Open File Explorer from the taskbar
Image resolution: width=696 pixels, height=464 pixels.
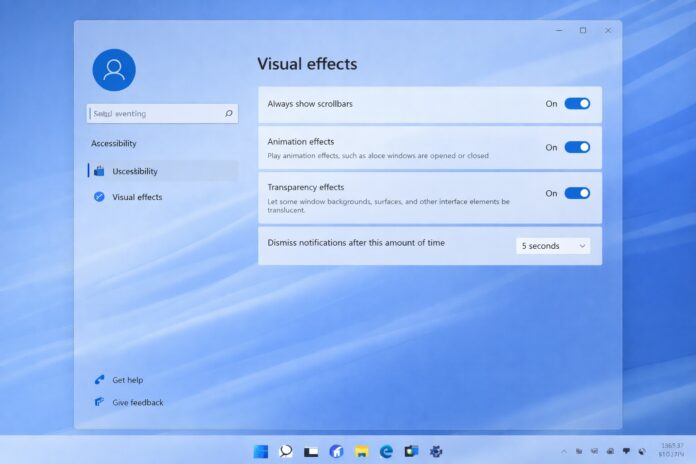pyautogui.click(x=362, y=452)
